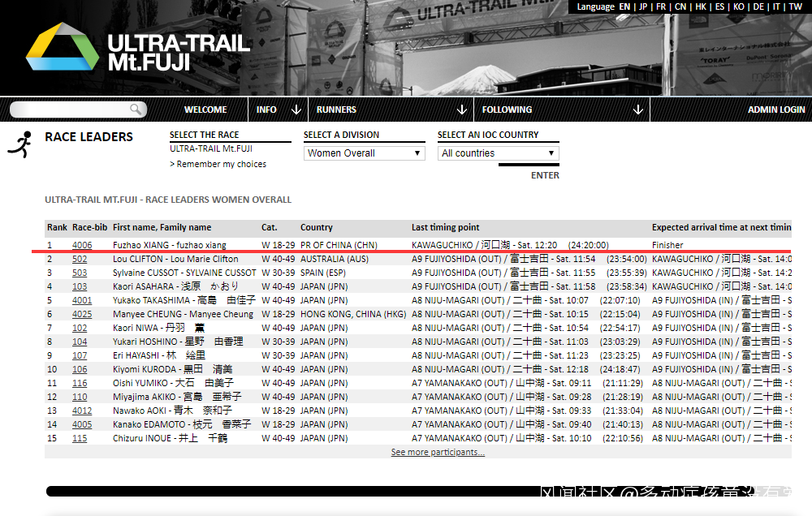Switch language to JP
The image size is (812, 516).
643,6
